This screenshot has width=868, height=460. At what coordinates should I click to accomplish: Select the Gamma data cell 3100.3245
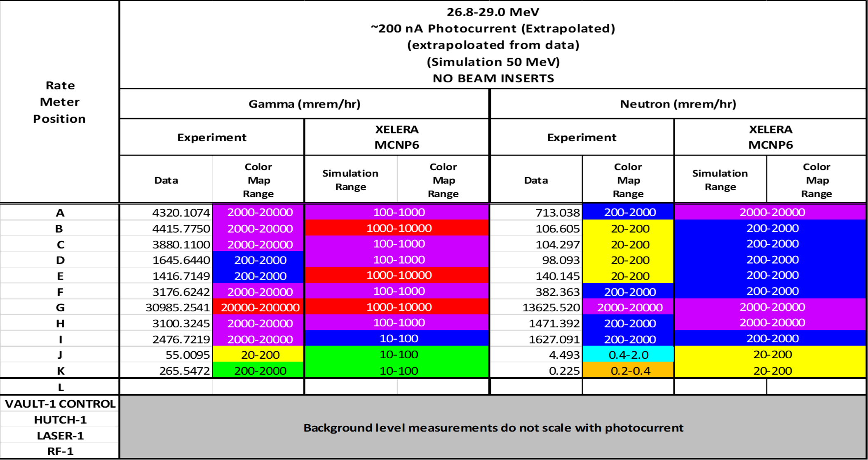(166, 323)
